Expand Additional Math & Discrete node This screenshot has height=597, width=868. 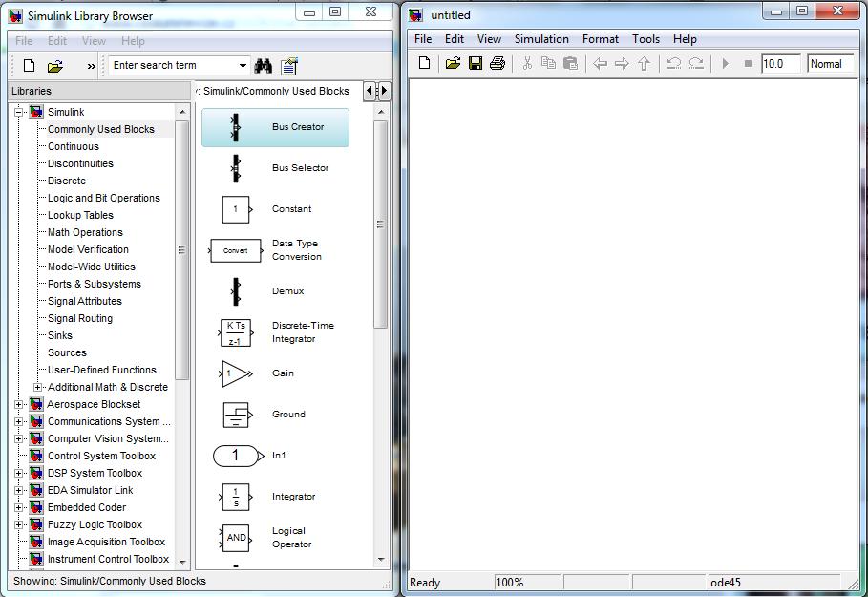[x=37, y=387]
